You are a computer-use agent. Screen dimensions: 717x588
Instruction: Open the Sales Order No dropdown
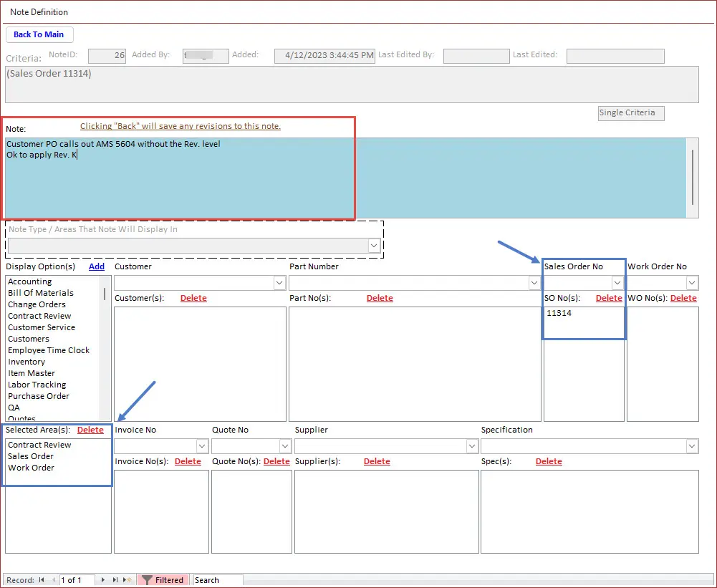(x=617, y=284)
